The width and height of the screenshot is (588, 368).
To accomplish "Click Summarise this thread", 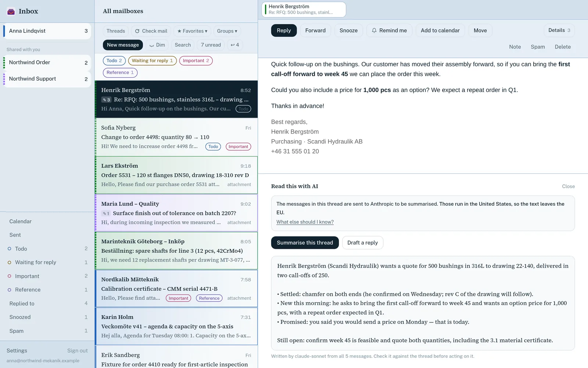I will tap(305, 243).
